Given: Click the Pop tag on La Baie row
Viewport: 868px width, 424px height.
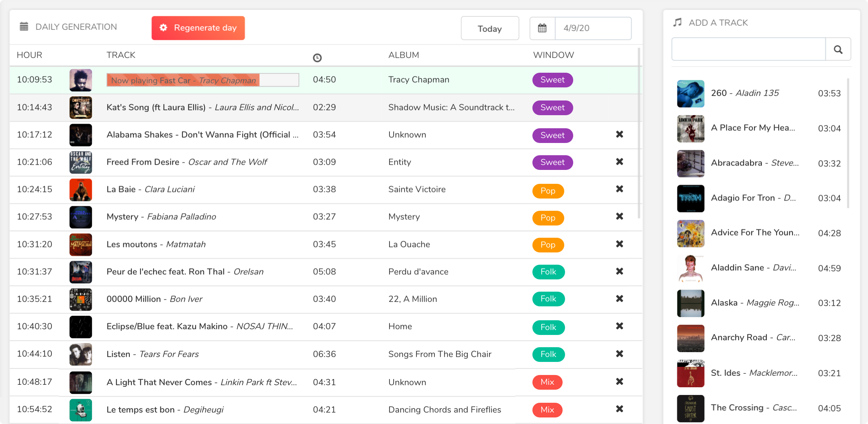Looking at the screenshot, I should tap(548, 191).
